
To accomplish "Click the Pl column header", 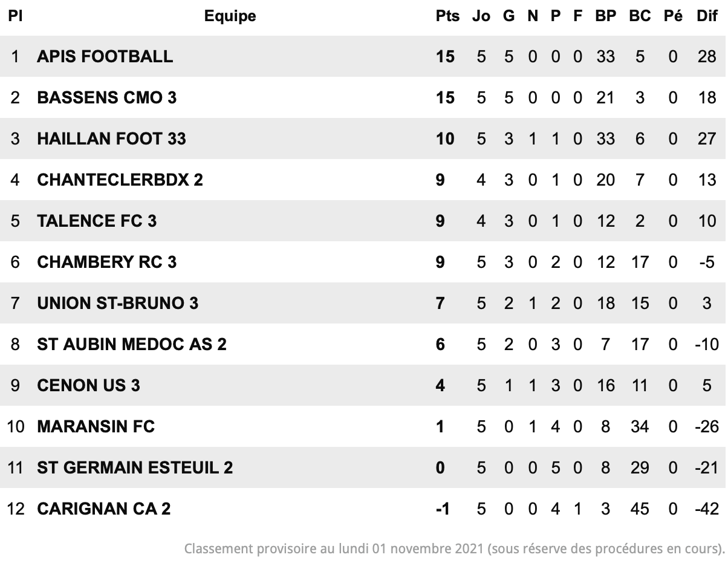I will [x=15, y=16].
